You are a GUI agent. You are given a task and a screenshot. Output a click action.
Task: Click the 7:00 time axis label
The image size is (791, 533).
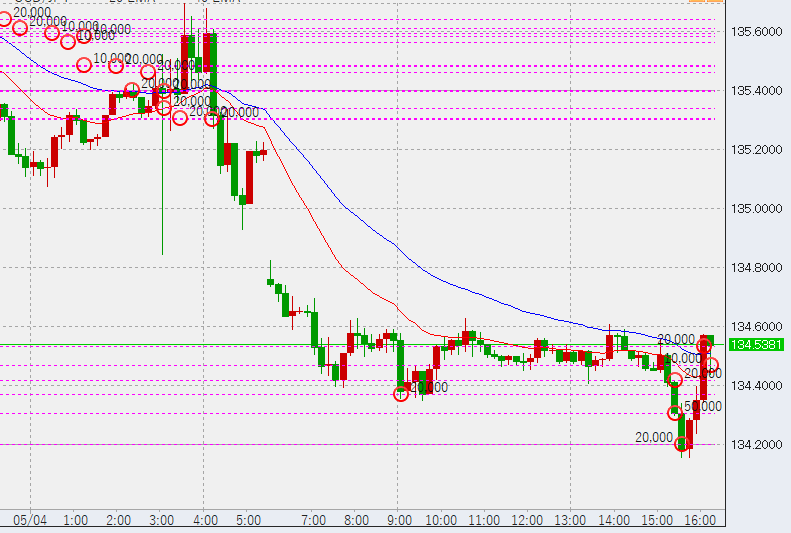click(313, 521)
